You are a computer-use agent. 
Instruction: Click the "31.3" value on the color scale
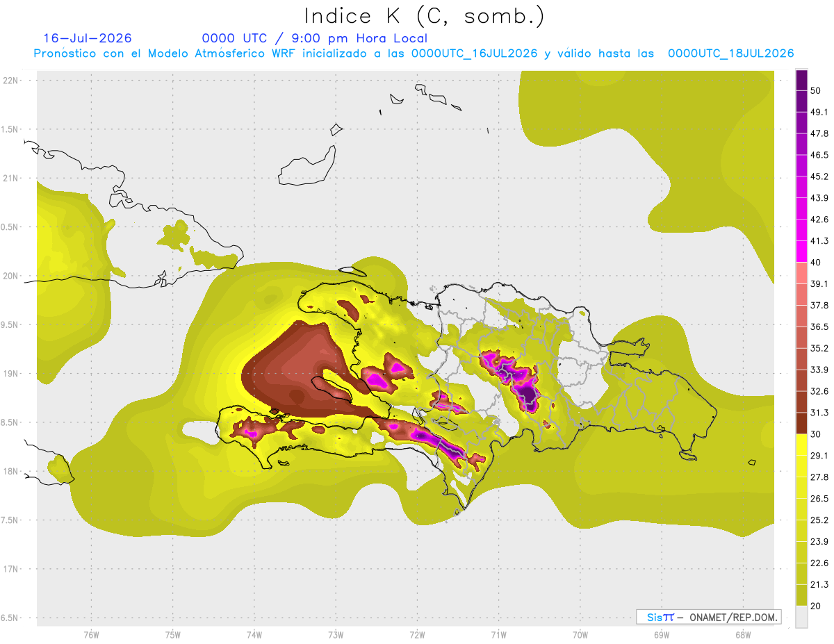click(819, 413)
